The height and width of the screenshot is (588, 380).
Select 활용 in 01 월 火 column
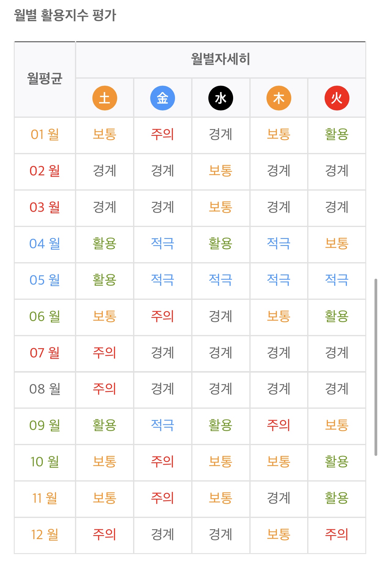337,135
